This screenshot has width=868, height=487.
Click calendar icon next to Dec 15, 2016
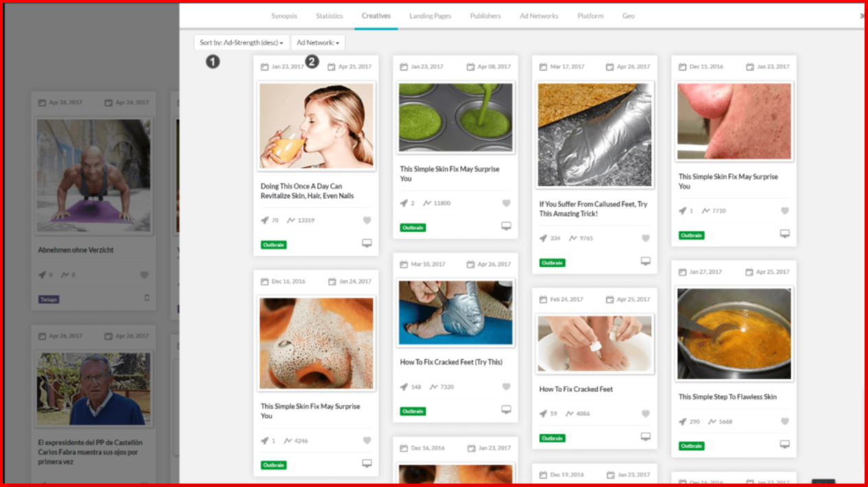click(682, 67)
